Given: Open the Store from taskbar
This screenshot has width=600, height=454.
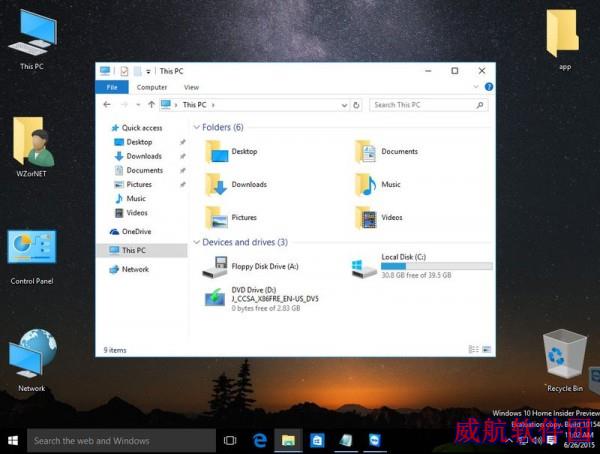Looking at the screenshot, I should point(317,441).
